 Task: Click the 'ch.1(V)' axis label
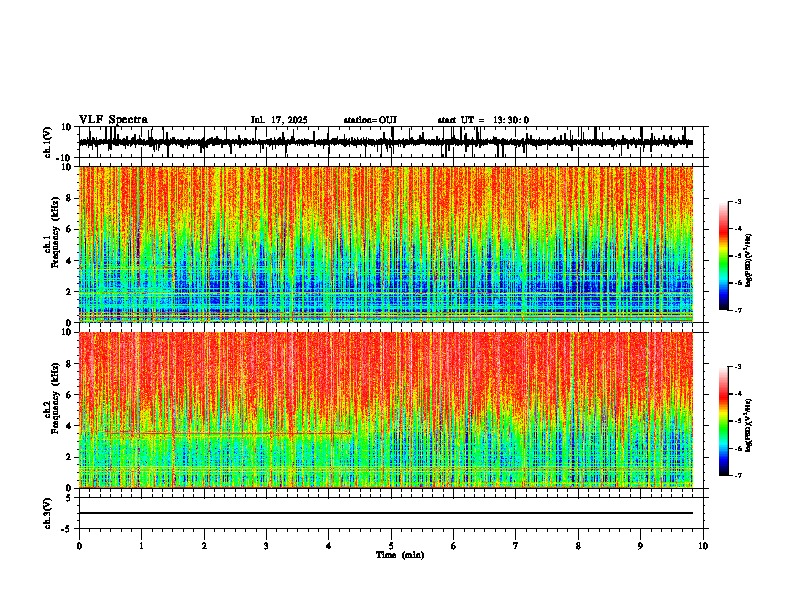click(x=48, y=142)
